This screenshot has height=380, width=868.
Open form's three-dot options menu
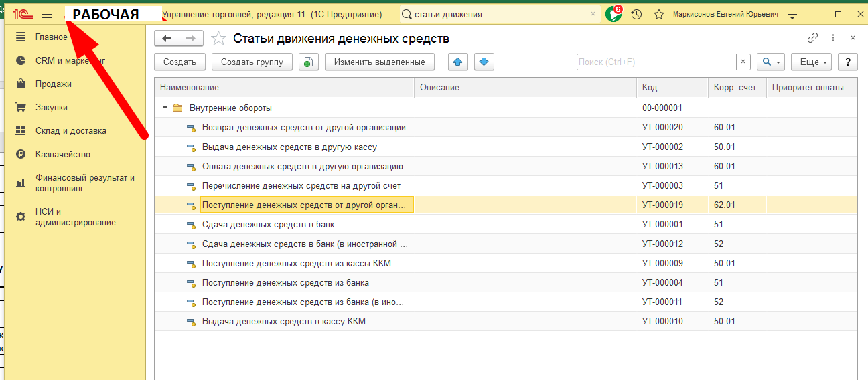(x=833, y=38)
